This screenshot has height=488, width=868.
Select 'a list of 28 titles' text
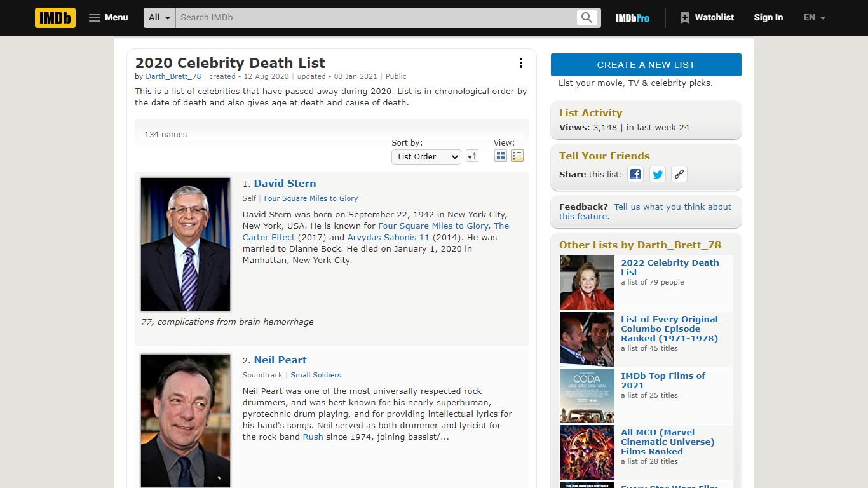point(649,461)
